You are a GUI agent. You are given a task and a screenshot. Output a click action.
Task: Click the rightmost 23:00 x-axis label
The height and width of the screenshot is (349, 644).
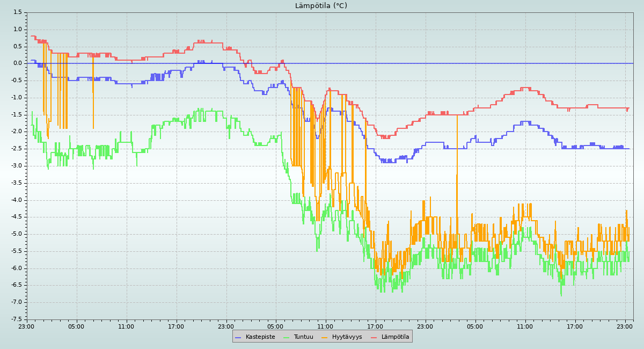click(x=625, y=326)
